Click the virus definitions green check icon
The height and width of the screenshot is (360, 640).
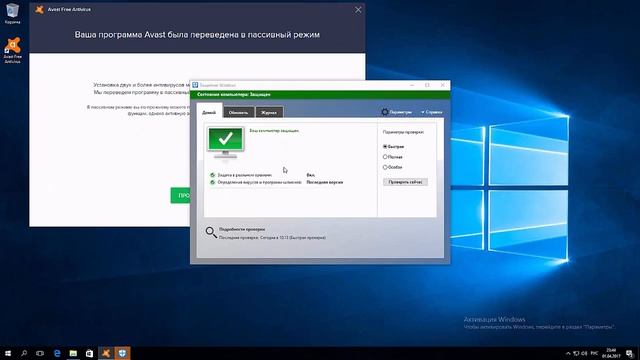[x=212, y=182]
